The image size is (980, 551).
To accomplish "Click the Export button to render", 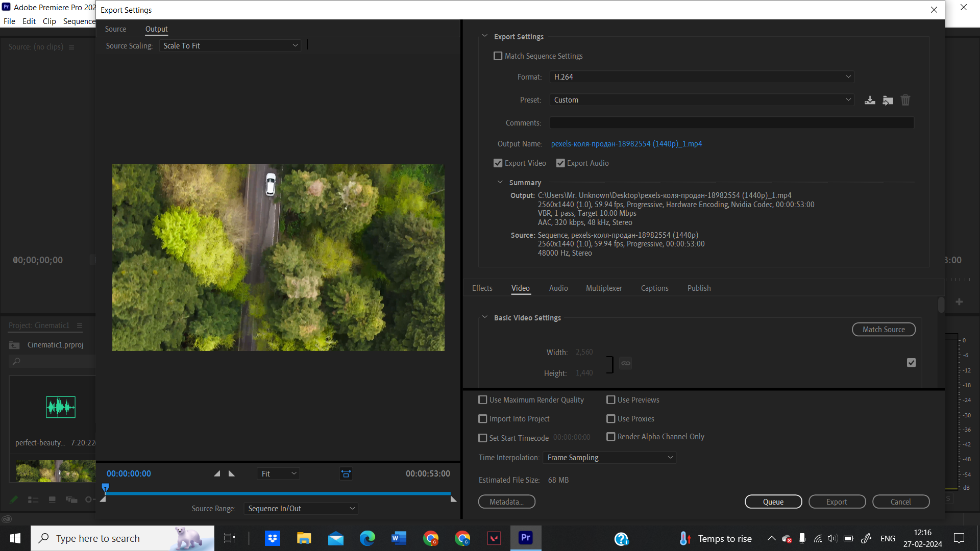I will [837, 501].
